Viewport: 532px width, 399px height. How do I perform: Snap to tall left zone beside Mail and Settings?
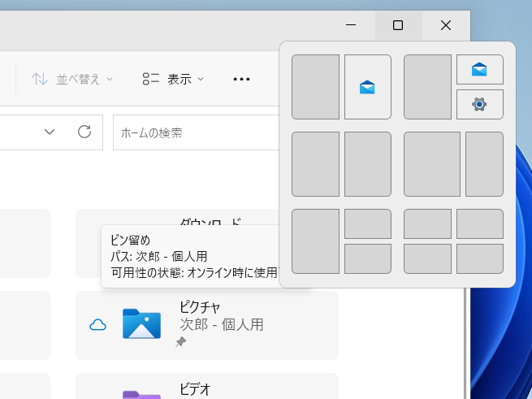pyautogui.click(x=427, y=87)
